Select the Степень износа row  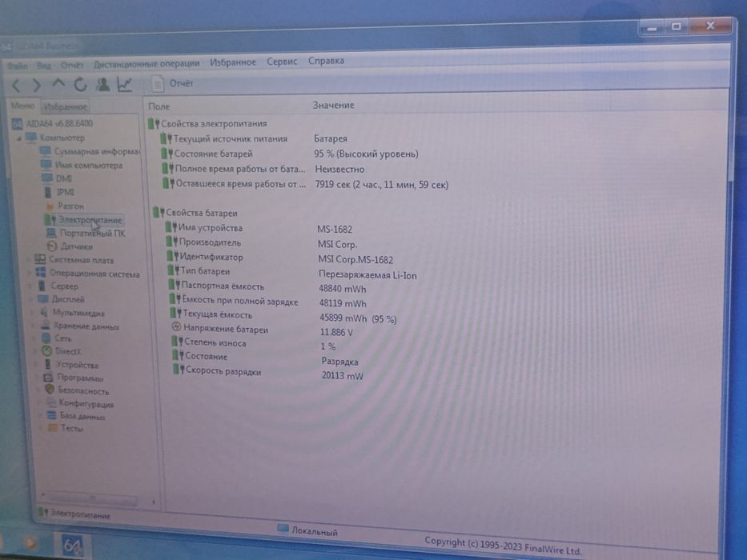click(x=255, y=344)
